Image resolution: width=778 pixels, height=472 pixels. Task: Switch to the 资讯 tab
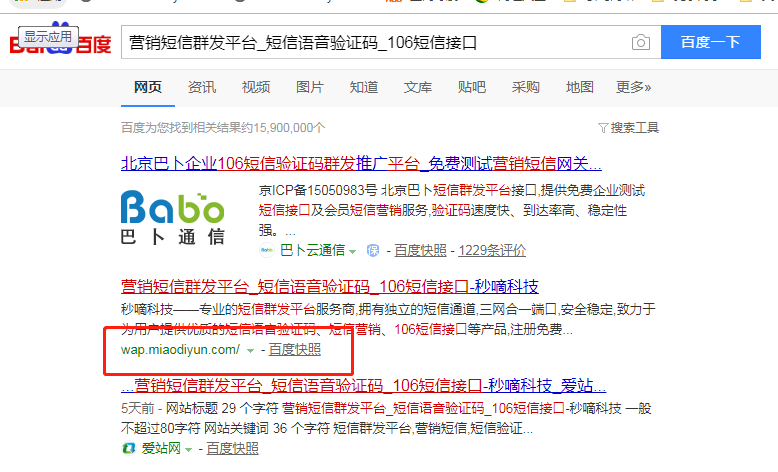pos(202,87)
